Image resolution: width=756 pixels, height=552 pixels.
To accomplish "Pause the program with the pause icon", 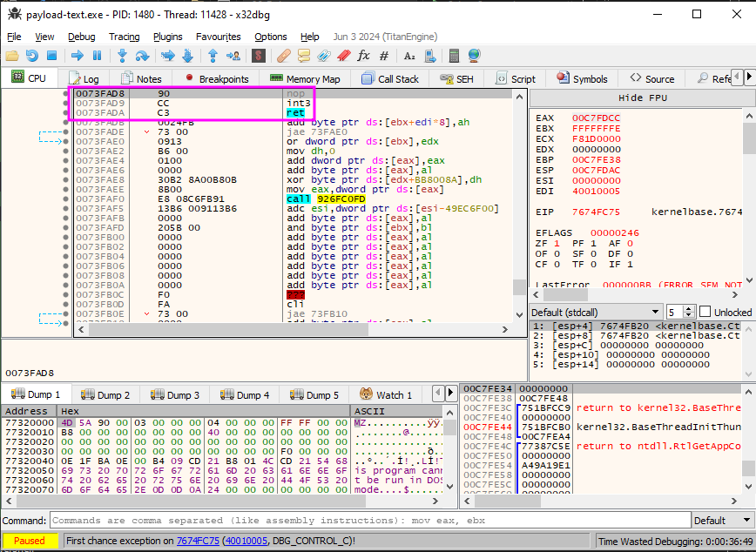I will click(x=97, y=55).
